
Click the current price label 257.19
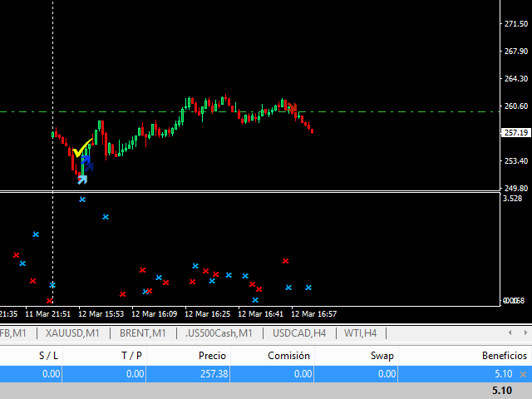(x=515, y=133)
